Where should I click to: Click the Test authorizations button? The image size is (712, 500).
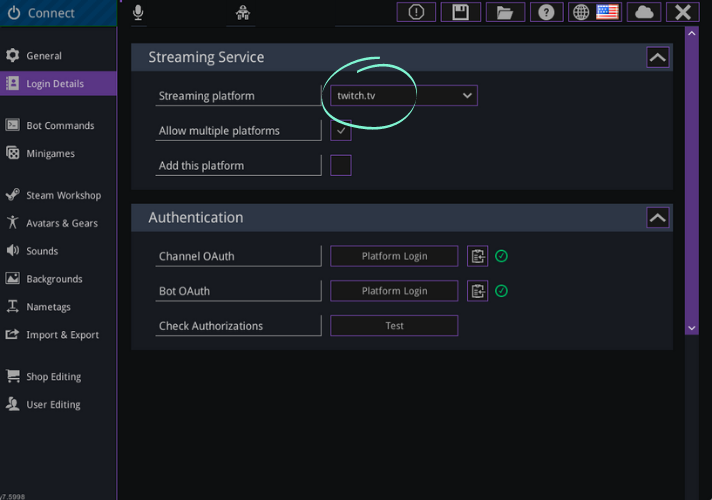point(394,326)
